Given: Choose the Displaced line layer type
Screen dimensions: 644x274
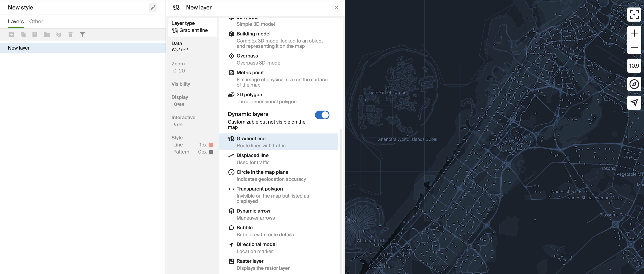Looking at the screenshot, I should [278, 159].
